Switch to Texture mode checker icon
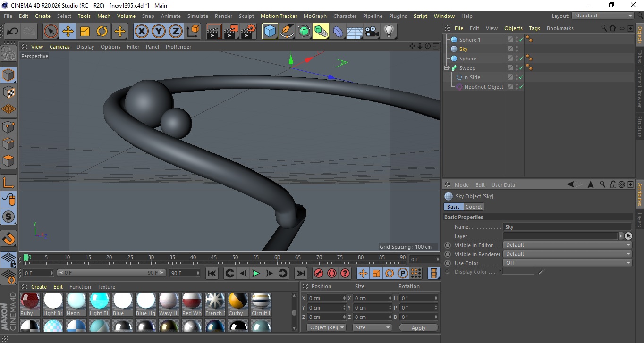The image size is (644, 343). pyautogui.click(x=8, y=92)
